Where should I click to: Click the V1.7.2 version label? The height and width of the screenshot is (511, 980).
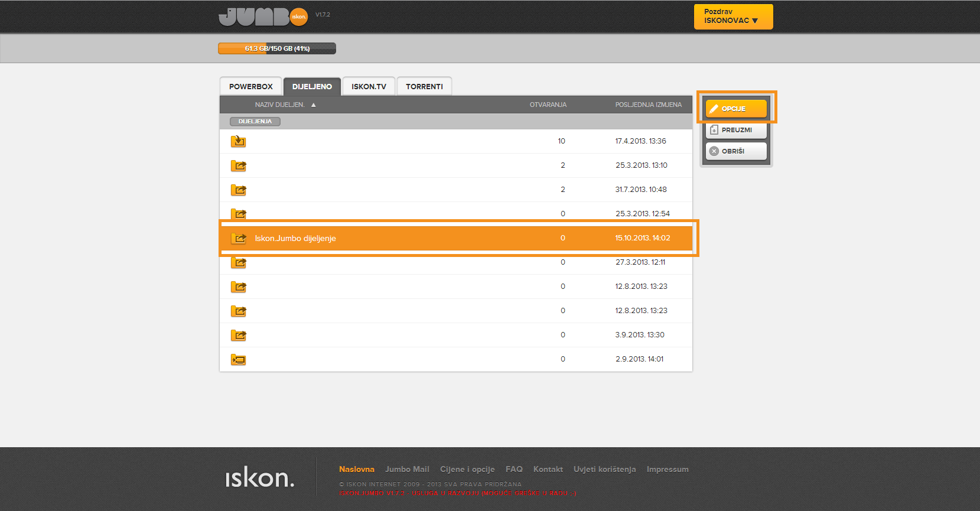[323, 15]
